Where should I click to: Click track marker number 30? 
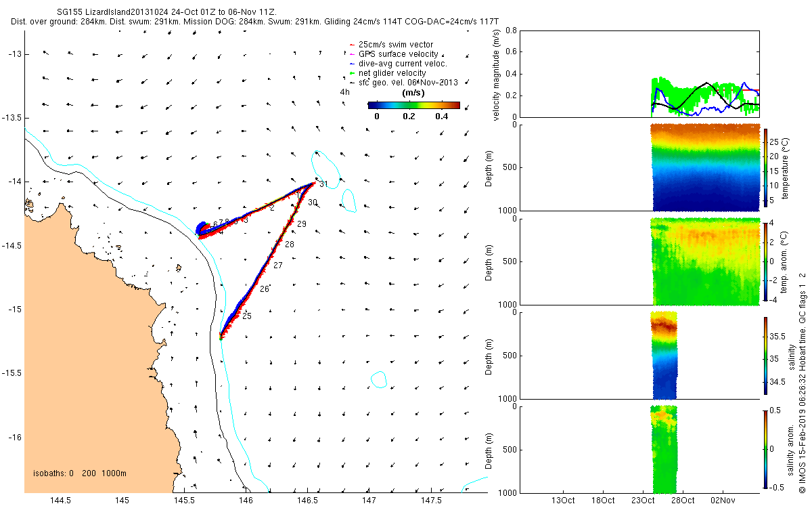[x=313, y=203]
